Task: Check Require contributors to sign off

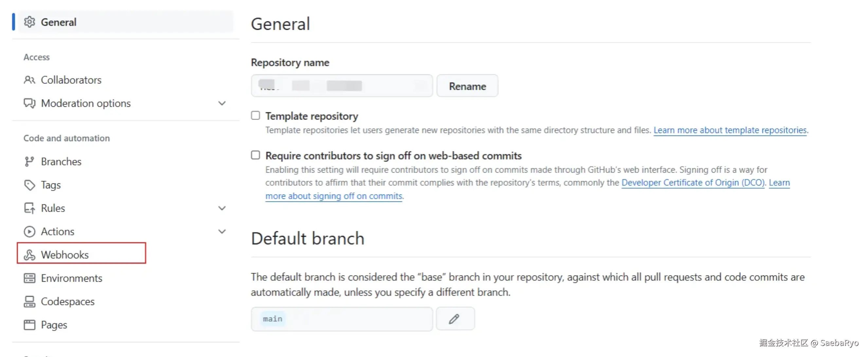Action: pos(255,155)
